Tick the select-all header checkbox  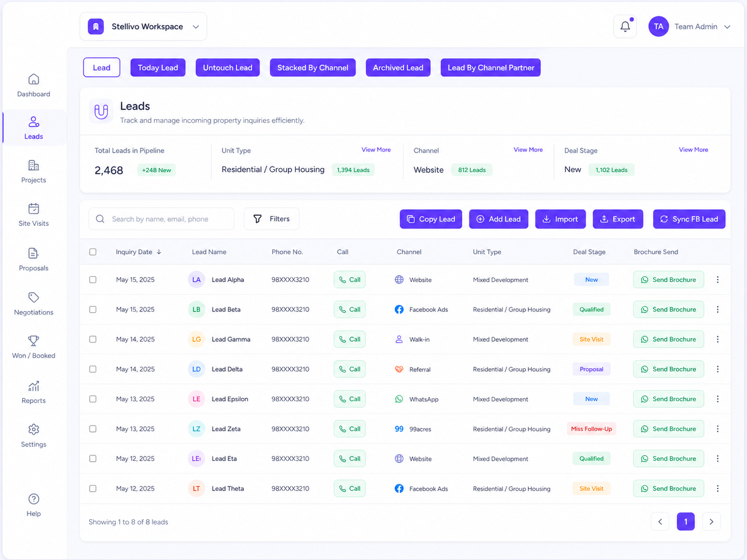(93, 252)
